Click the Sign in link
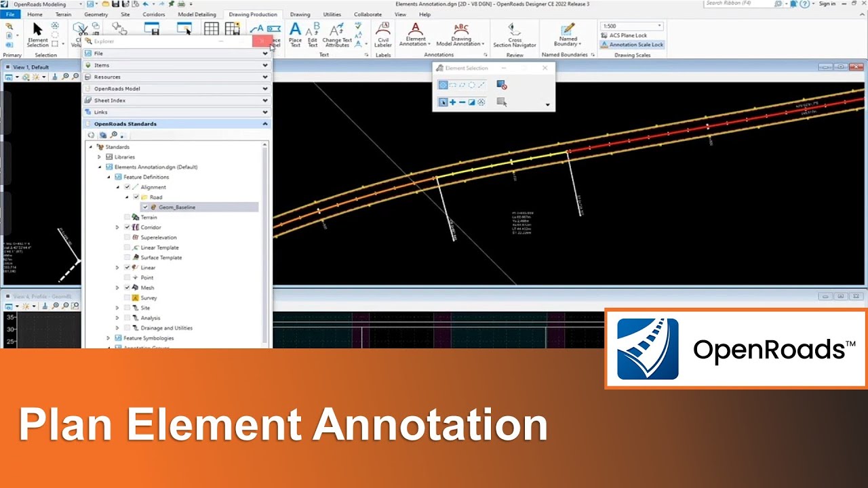 click(827, 3)
